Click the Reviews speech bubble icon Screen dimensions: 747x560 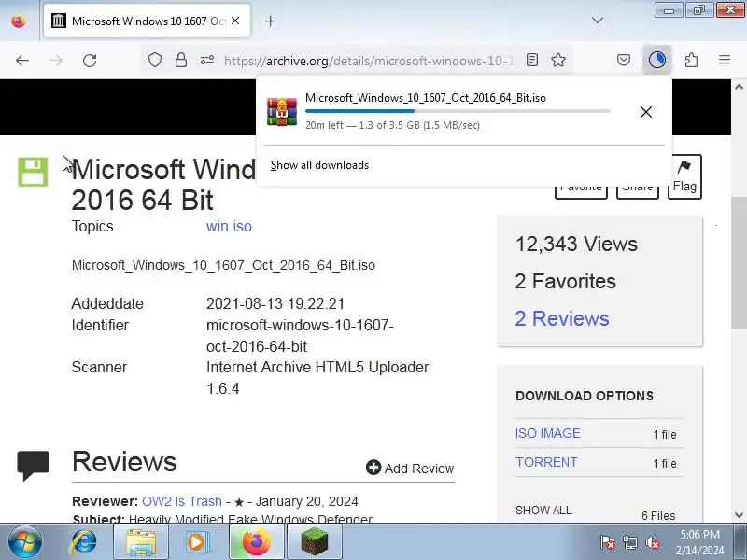pyautogui.click(x=33, y=465)
